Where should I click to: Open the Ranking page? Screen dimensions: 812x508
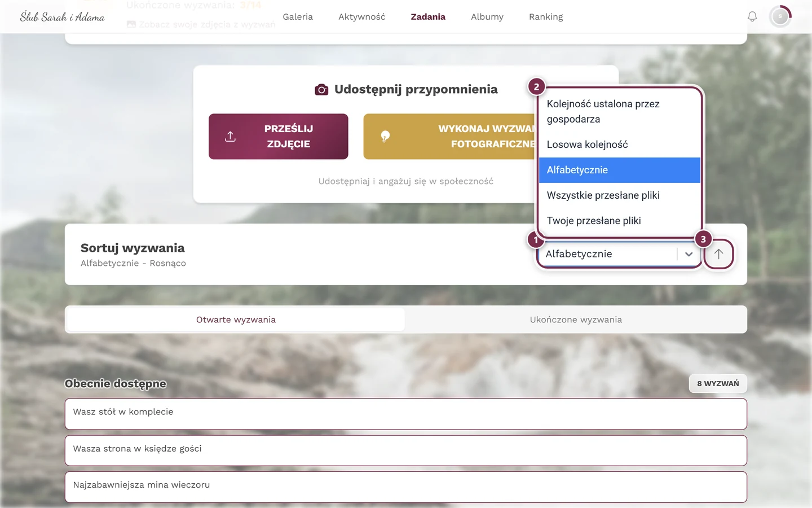[x=546, y=17]
